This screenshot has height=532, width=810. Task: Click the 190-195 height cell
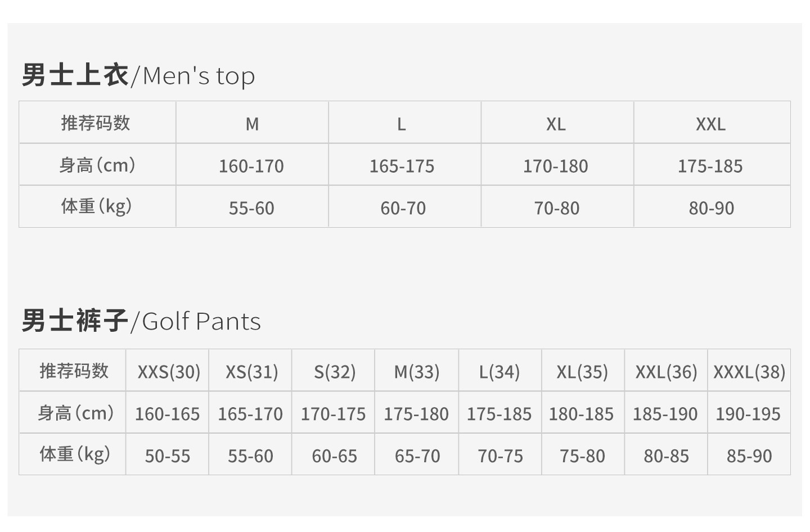point(749,413)
